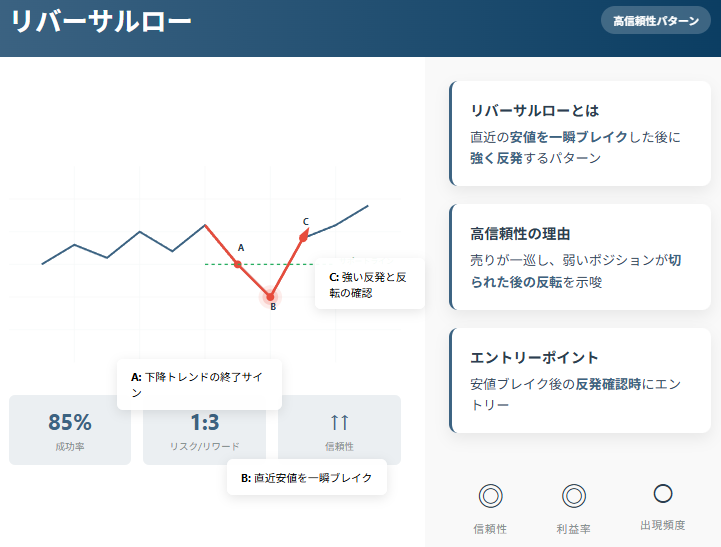Click arrowhead point C on chart
The width and height of the screenshot is (721, 547).
[305, 235]
